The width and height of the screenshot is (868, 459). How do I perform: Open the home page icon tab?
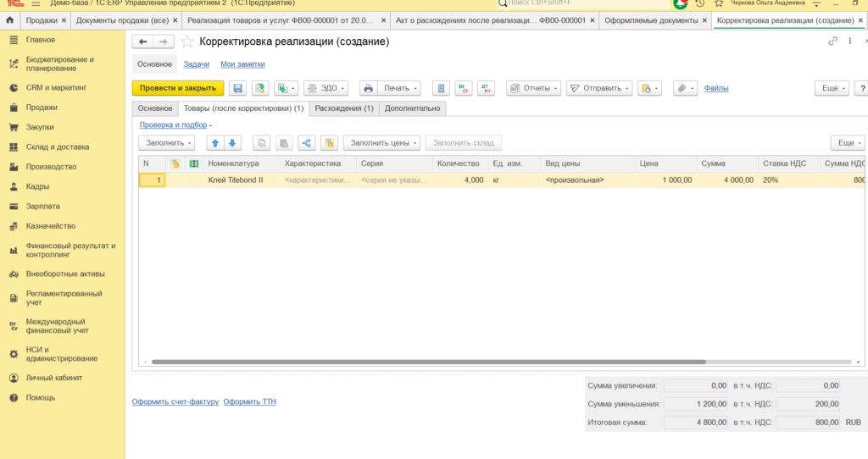pyautogui.click(x=9, y=20)
